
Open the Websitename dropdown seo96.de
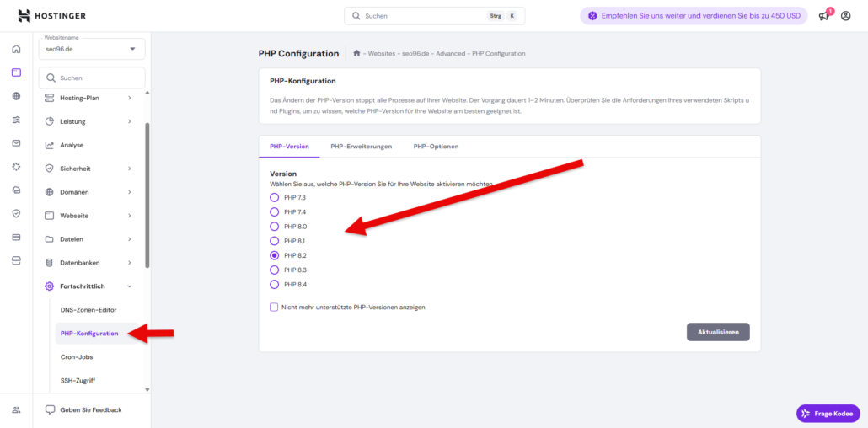pyautogui.click(x=92, y=49)
